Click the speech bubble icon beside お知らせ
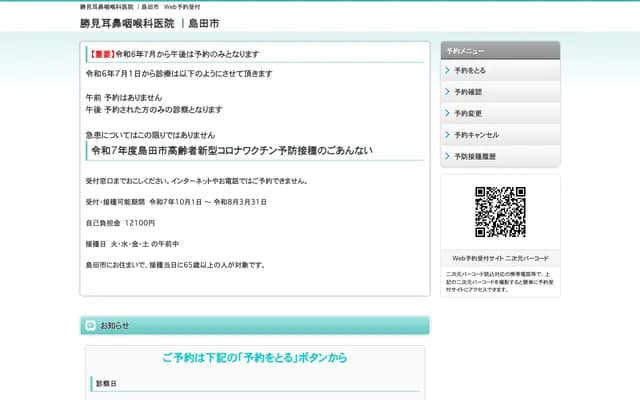Image resolution: width=640 pixels, height=400 pixels. (x=91, y=325)
